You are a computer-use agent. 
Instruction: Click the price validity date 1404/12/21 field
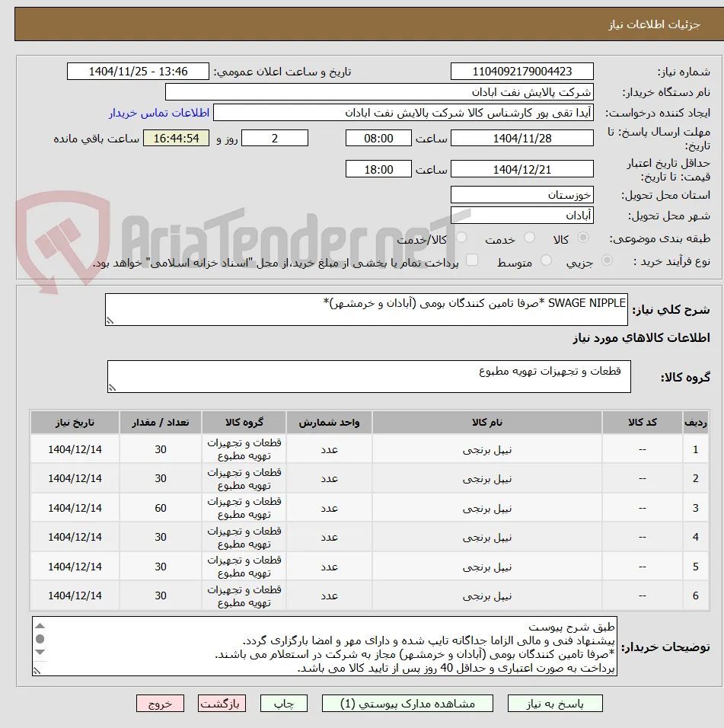click(522, 169)
